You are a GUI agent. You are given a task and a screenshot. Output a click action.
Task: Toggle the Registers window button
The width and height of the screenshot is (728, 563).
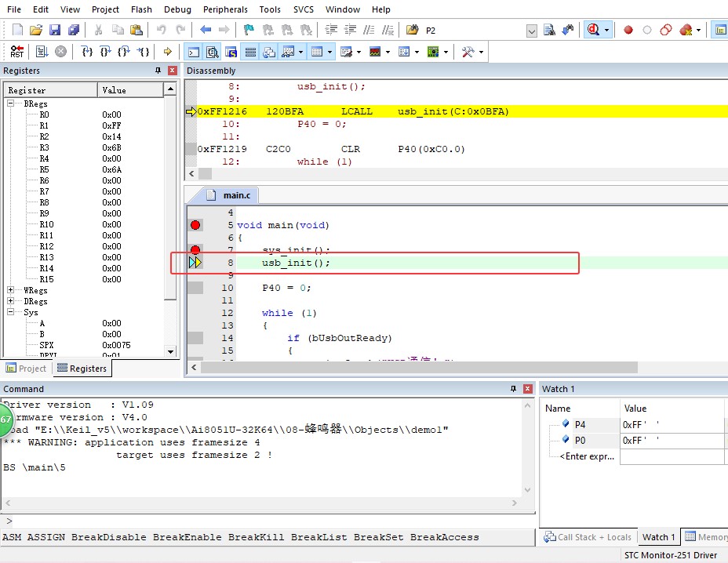tap(250, 52)
